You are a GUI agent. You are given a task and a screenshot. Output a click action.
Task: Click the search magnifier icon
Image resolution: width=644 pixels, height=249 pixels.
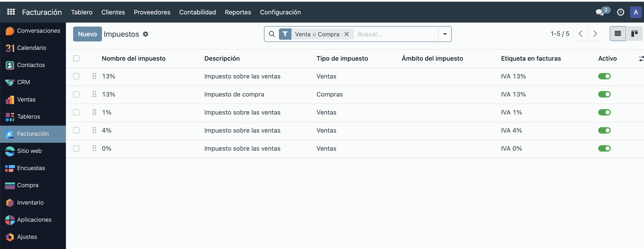pyautogui.click(x=272, y=34)
